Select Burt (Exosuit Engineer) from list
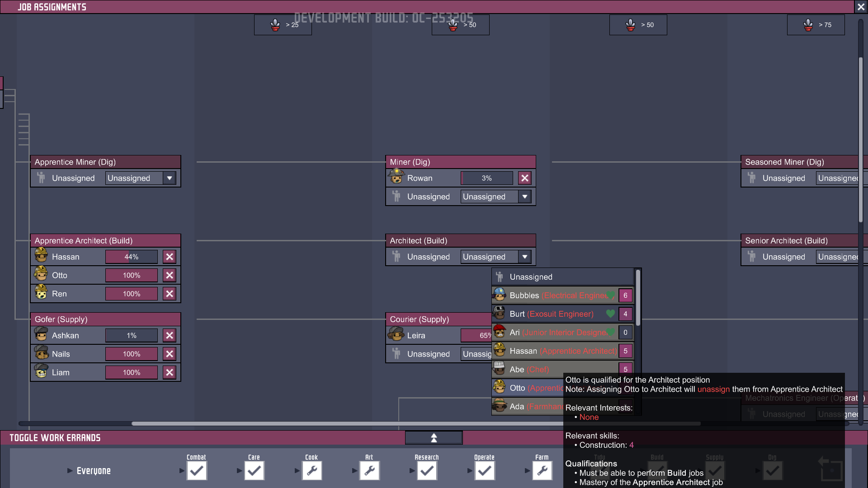 [551, 314]
